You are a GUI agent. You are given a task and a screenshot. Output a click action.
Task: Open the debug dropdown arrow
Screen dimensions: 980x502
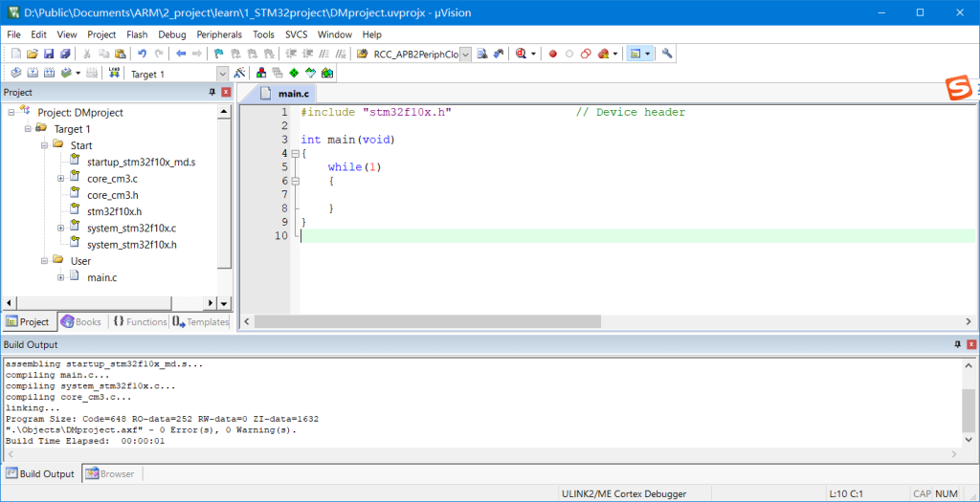pos(534,54)
